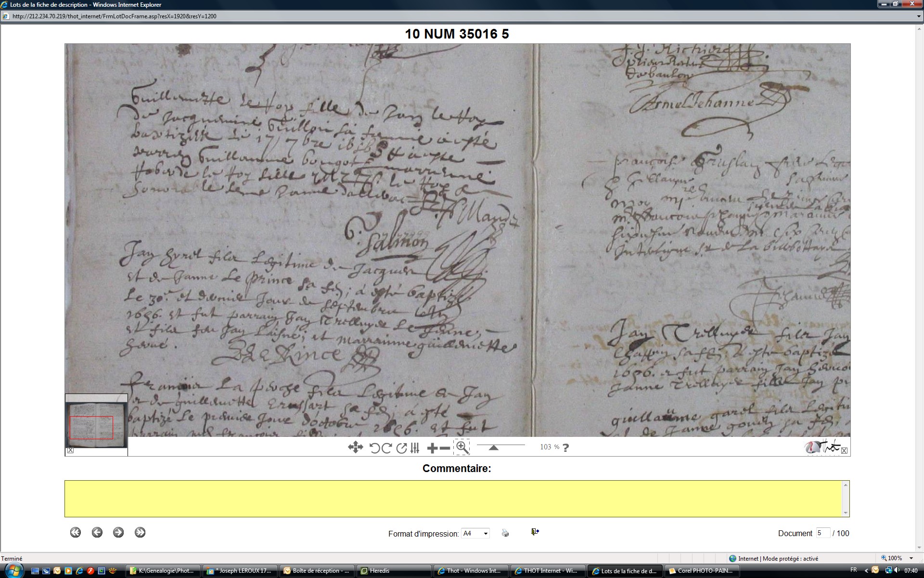Open viewer help question mark

[565, 448]
